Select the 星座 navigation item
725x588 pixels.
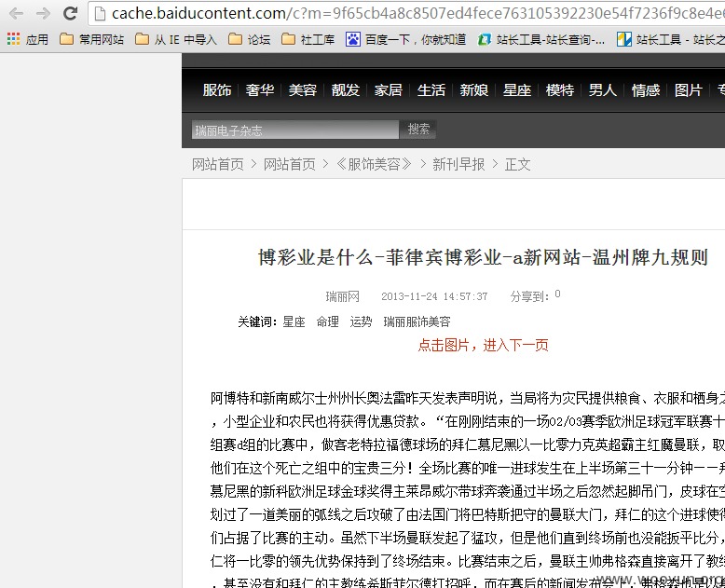click(x=517, y=89)
